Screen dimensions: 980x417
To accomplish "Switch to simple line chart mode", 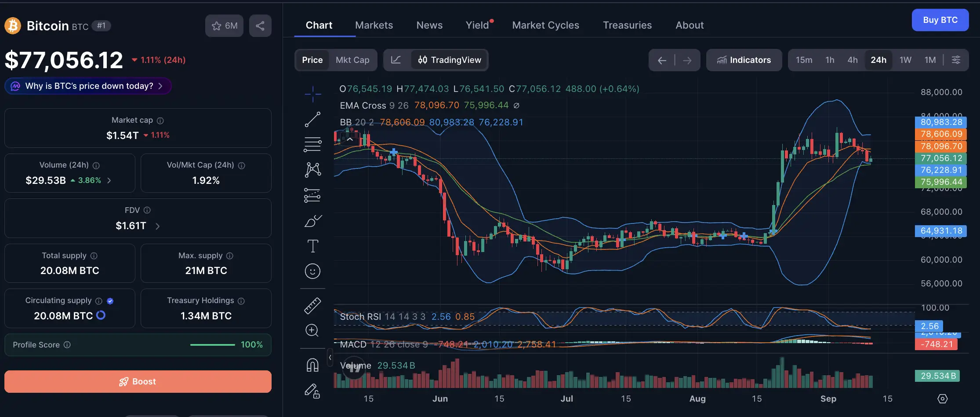I will click(x=396, y=60).
